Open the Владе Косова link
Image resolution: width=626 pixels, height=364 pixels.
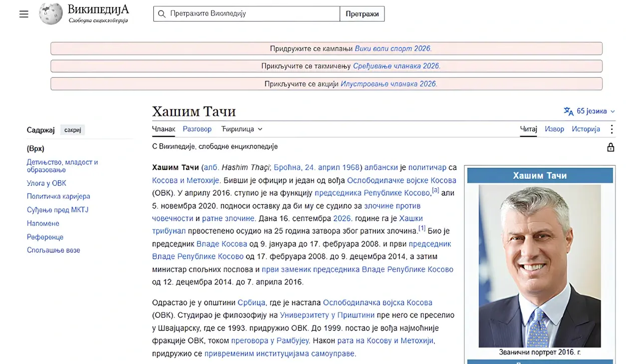coord(222,244)
